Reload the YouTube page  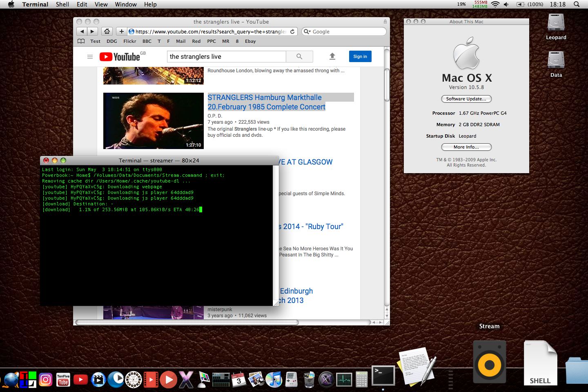[x=292, y=31]
